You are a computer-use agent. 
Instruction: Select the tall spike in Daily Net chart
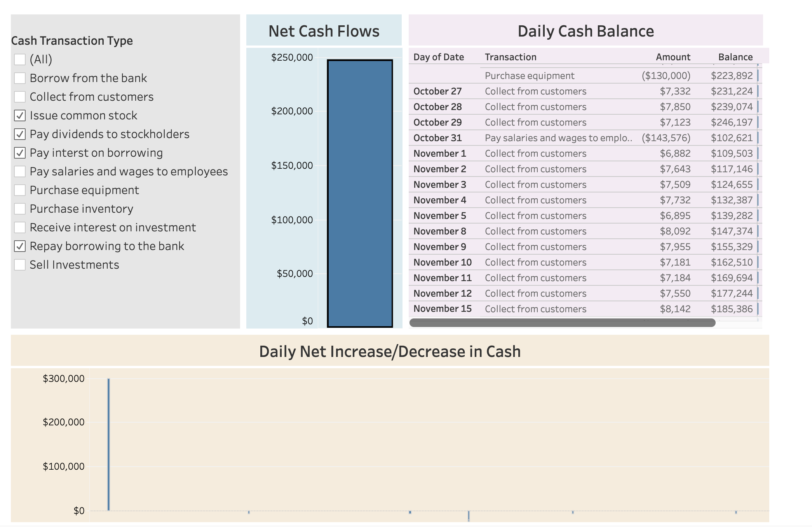tap(108, 443)
